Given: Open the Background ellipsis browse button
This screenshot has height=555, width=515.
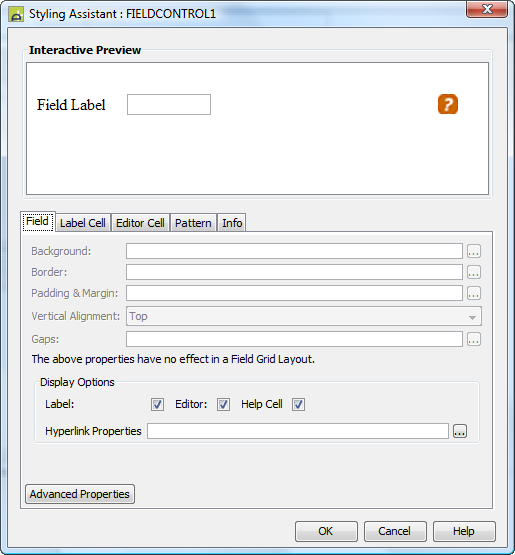Looking at the screenshot, I should coord(474,251).
